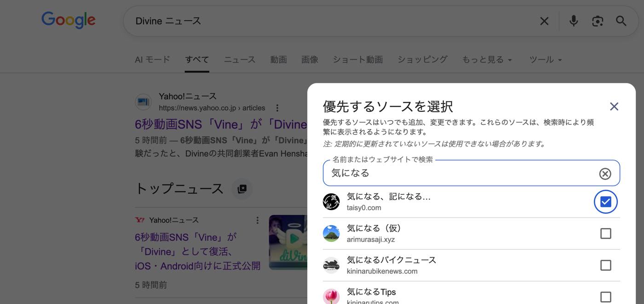Uncheck the taisy0.com source checkbox
The image size is (644, 304).
pyautogui.click(x=605, y=202)
